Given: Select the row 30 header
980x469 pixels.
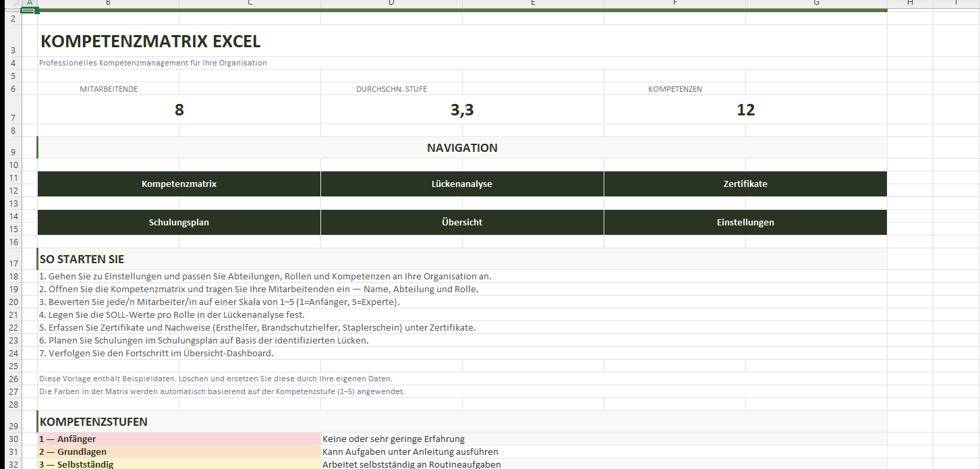Looking at the screenshot, I should click(x=11, y=439).
